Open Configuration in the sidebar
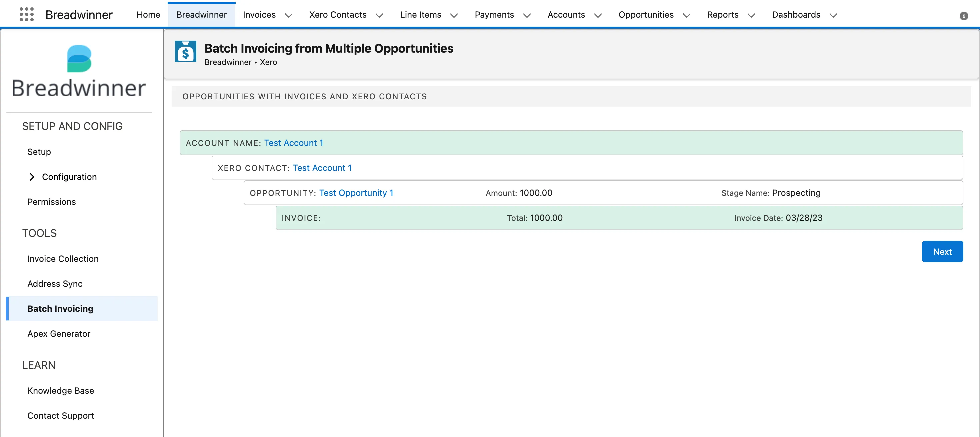 coord(69,177)
